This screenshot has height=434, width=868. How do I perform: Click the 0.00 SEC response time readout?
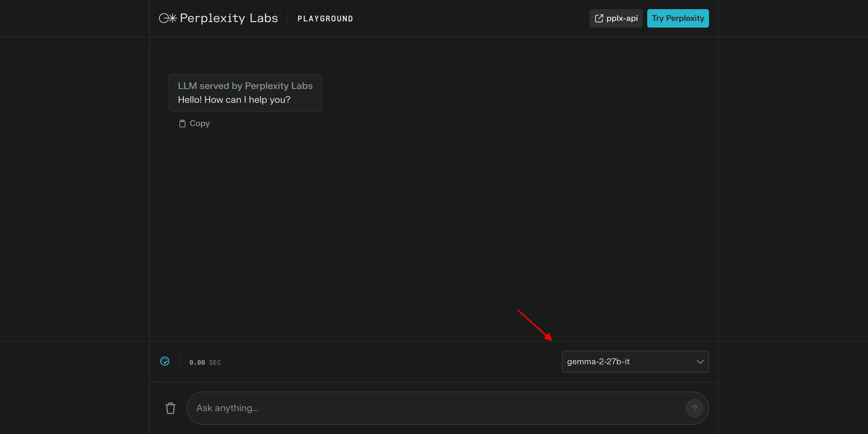205,362
